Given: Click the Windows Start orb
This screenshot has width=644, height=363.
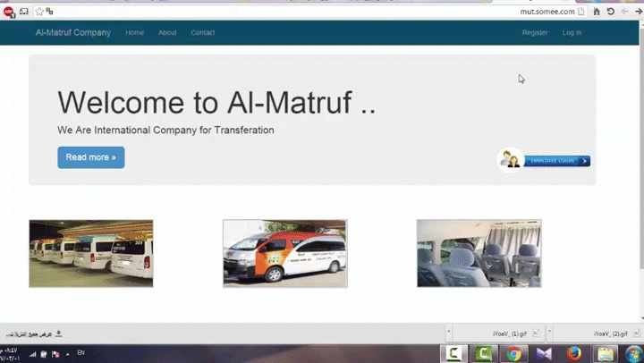Looking at the screenshot, I should point(634,353).
